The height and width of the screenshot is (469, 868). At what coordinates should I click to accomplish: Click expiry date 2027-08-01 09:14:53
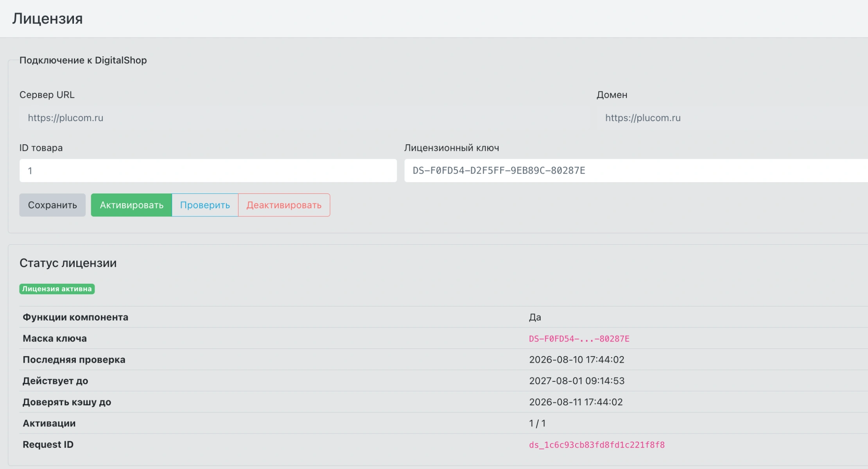tap(577, 381)
